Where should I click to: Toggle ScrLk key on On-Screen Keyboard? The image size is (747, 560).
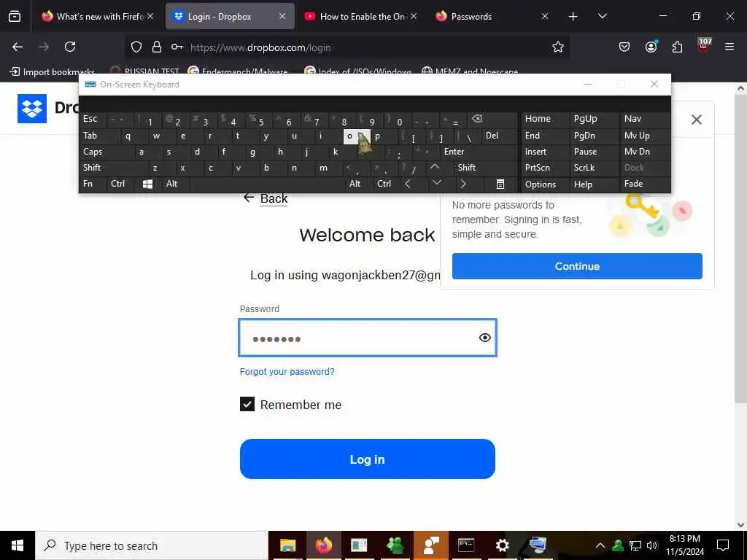point(595,168)
